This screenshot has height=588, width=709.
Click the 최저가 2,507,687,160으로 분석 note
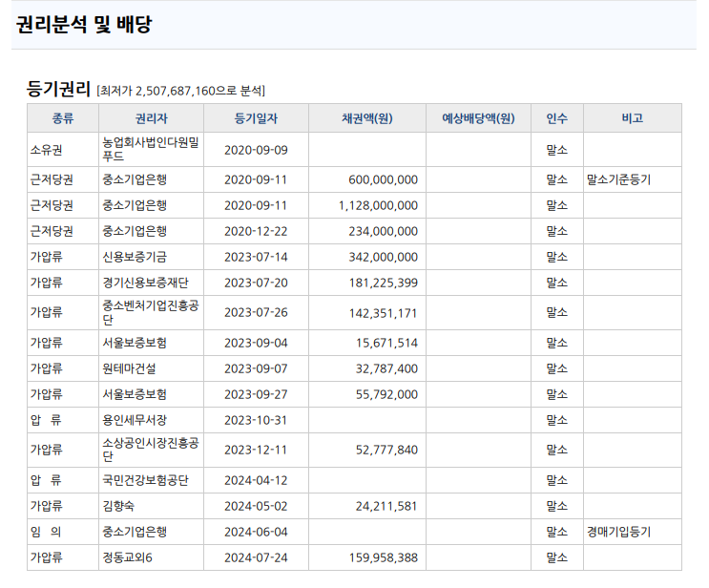(181, 91)
